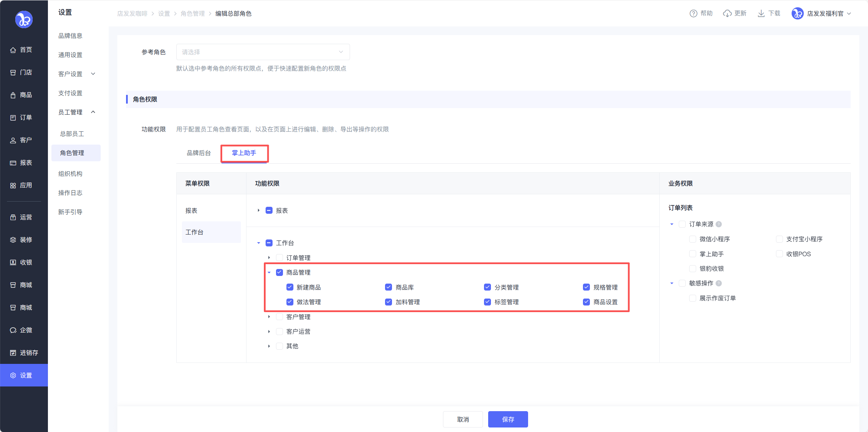Screen dimensions: 868x432
Task: Expand the 订单管理 tree node
Action: 269,258
